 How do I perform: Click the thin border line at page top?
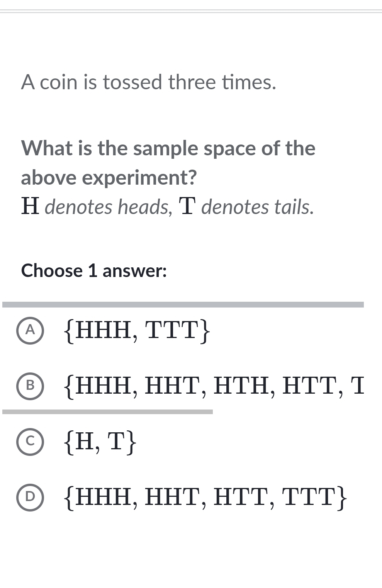(x=191, y=11)
